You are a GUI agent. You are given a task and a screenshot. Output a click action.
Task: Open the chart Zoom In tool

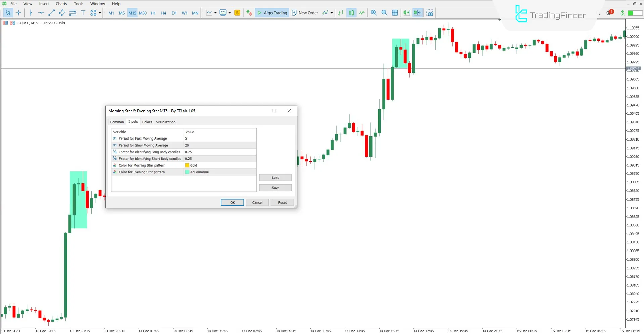pyautogui.click(x=374, y=13)
